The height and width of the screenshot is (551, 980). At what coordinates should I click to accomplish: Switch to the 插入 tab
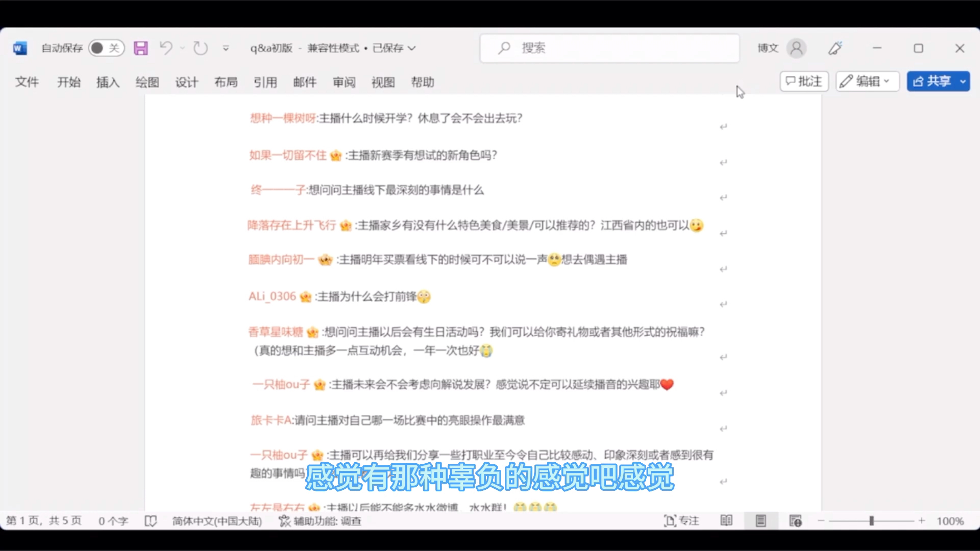click(x=108, y=82)
